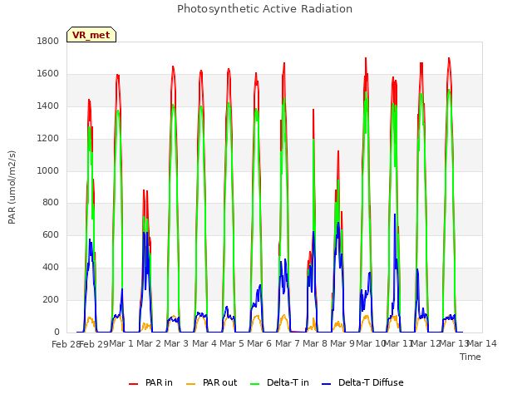Screen dimensions: 532x399
Task: Click the 'Mar 3' x-axis date label
Action: [x=176, y=343]
